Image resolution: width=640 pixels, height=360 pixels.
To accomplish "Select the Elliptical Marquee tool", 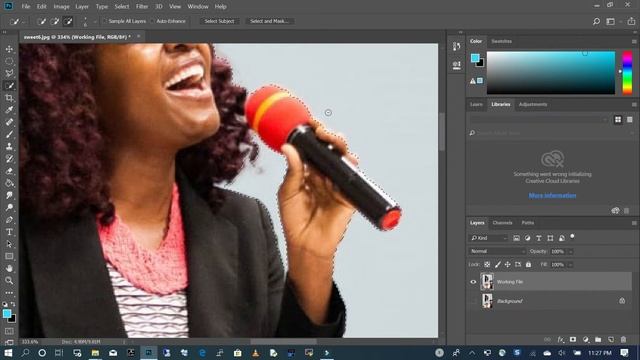I will pos(9,61).
